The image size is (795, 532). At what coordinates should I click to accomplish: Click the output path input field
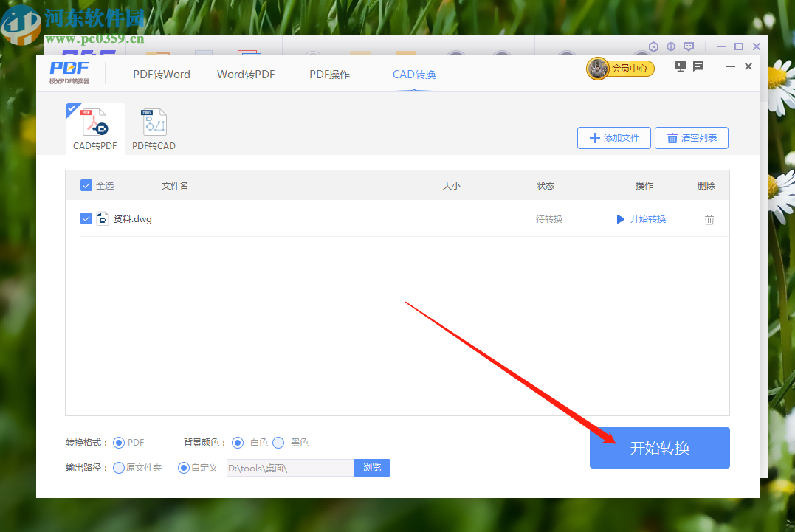[x=289, y=467]
